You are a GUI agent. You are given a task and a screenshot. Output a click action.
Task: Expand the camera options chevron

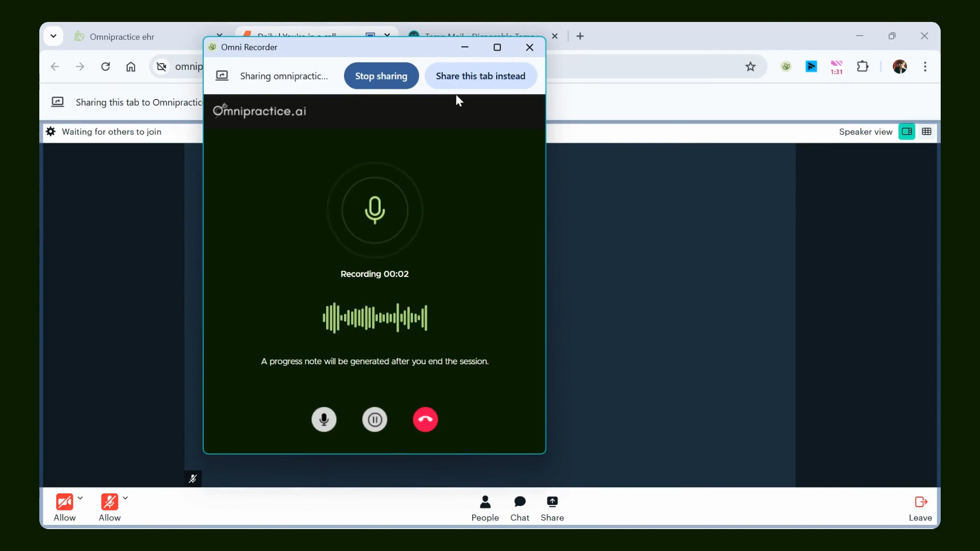tap(80, 498)
